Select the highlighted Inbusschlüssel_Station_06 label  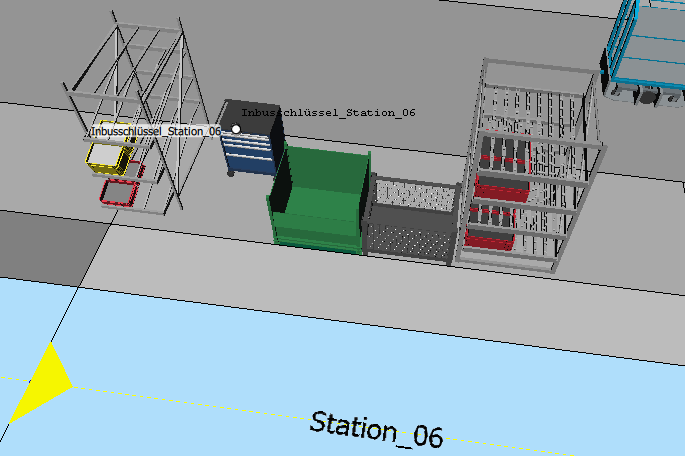[156, 131]
